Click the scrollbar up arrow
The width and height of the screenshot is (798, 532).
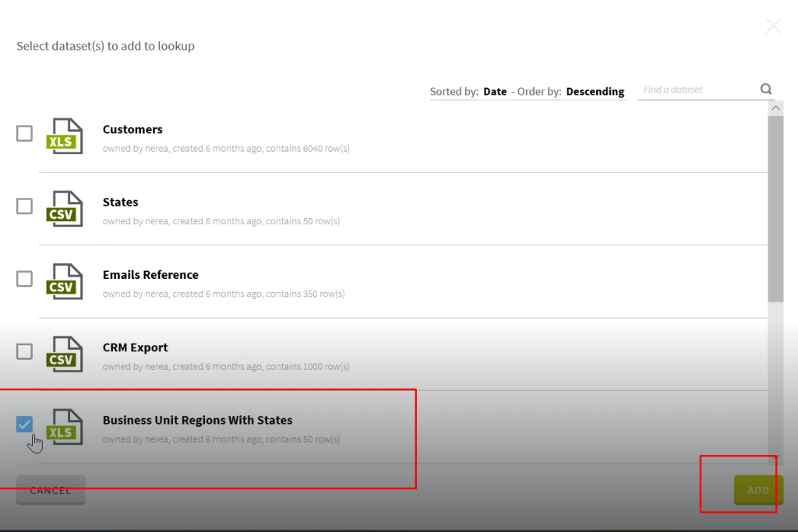[x=775, y=108]
